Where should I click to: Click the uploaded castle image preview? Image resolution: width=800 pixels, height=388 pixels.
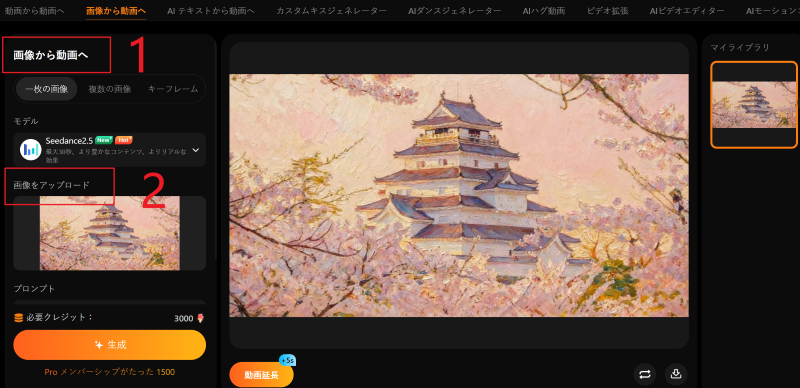[x=110, y=233]
